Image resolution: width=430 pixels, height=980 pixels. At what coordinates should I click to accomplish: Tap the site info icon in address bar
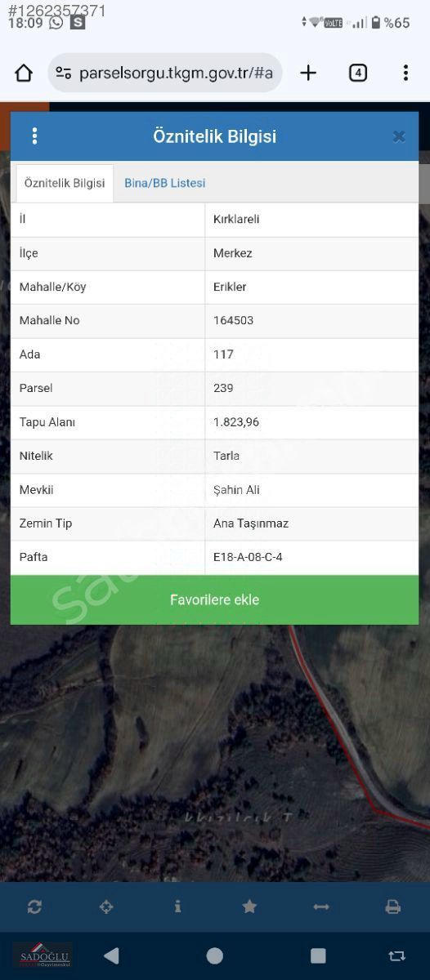pos(63,73)
